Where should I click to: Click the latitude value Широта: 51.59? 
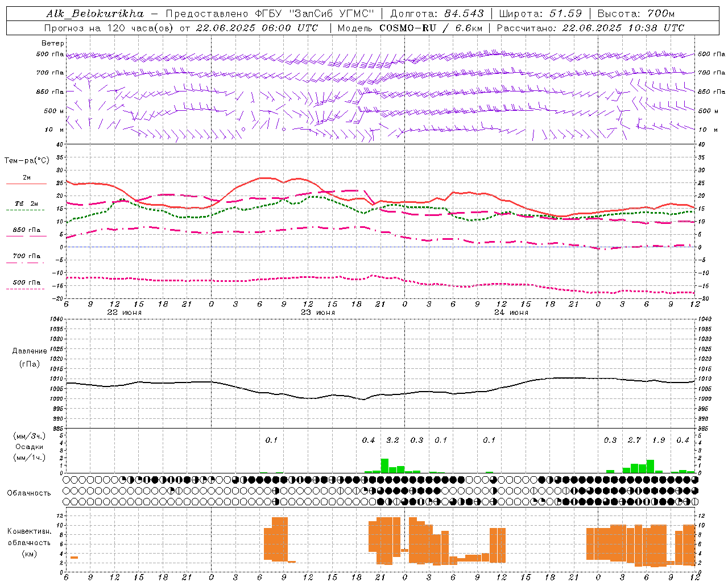pyautogui.click(x=540, y=13)
